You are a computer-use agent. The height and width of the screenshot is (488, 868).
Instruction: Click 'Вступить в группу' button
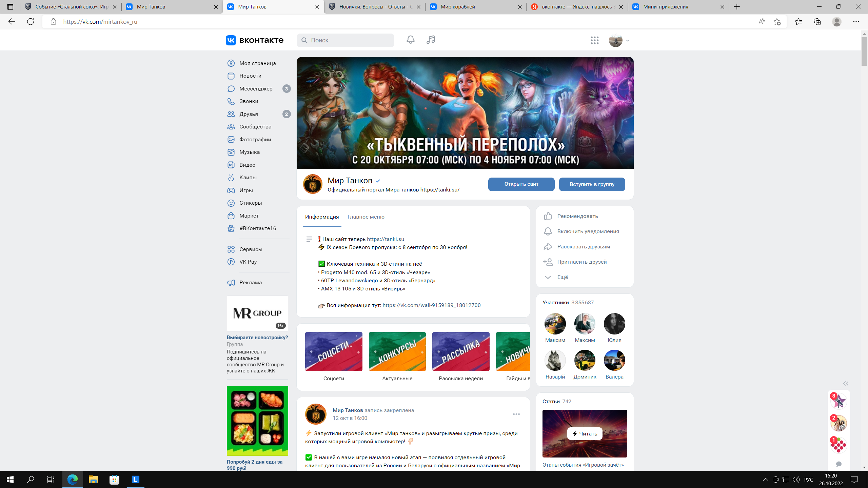click(592, 184)
